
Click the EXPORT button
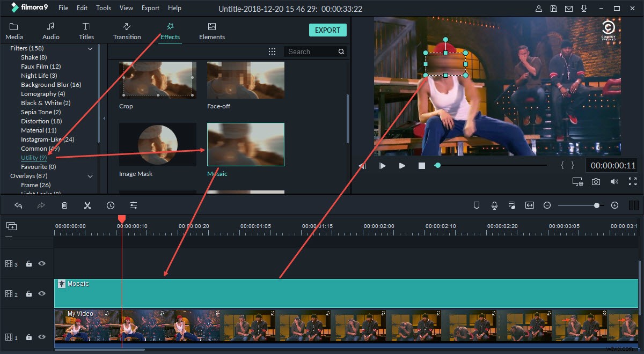click(x=327, y=30)
